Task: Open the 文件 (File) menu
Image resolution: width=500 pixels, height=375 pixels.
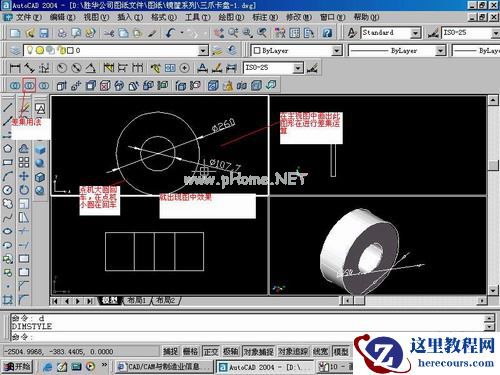Action: [29, 17]
